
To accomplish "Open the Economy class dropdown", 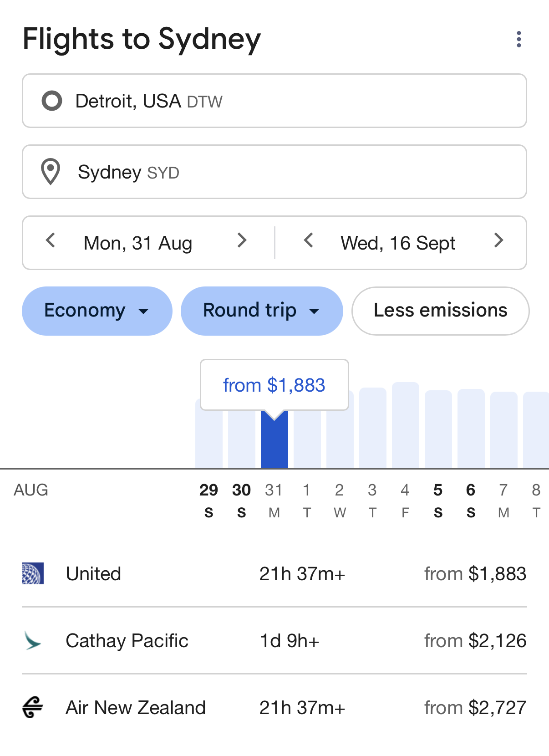I will pos(97,311).
